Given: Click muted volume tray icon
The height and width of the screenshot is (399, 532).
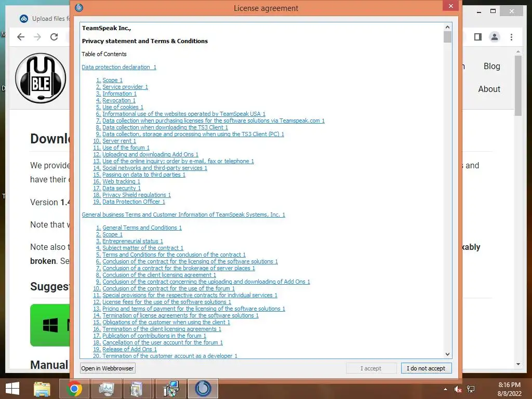Looking at the screenshot, I should coord(458,389).
